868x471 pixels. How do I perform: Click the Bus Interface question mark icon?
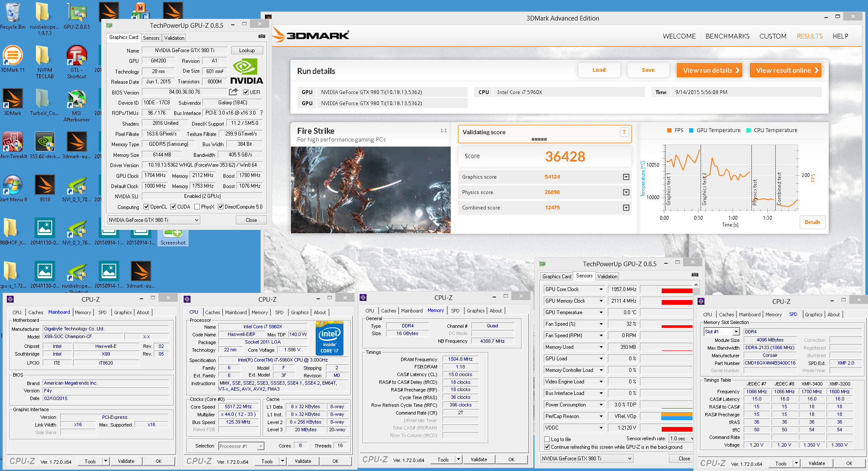coord(261,113)
